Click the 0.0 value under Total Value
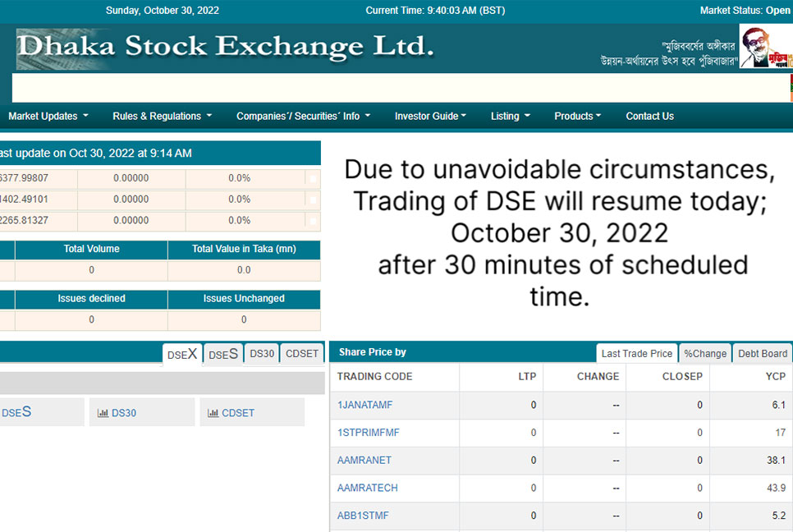Screen dimensions: 793x532 244,270
